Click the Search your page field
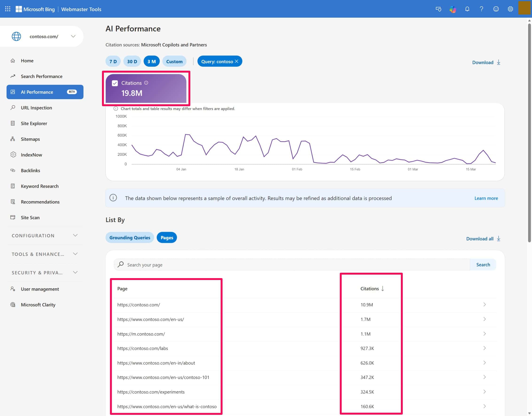Image resolution: width=532 pixels, height=416 pixels. (x=292, y=264)
